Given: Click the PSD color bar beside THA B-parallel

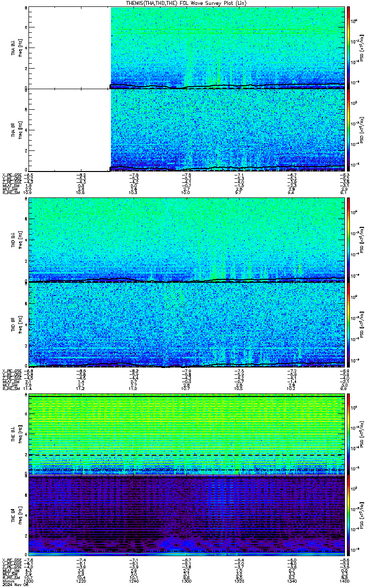Looking at the screenshot, I should [348, 130].
